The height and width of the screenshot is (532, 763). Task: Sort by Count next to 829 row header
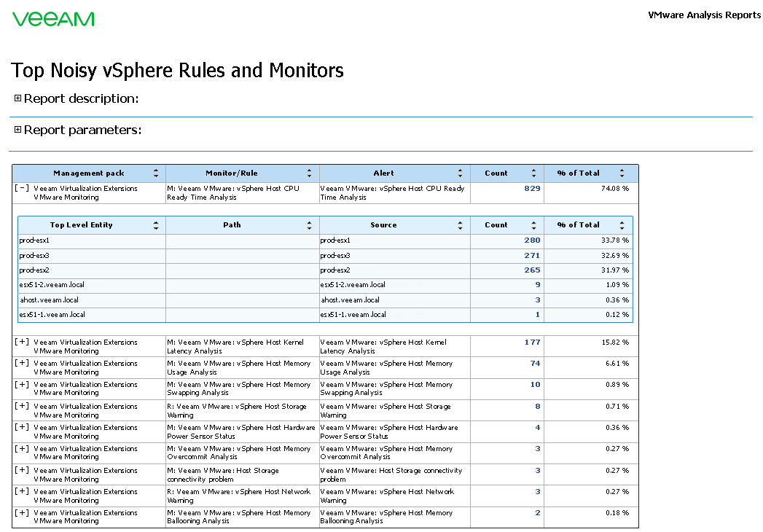click(x=533, y=173)
